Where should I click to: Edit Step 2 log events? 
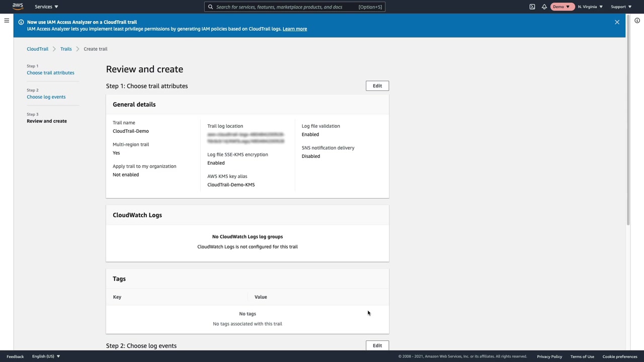tap(377, 345)
